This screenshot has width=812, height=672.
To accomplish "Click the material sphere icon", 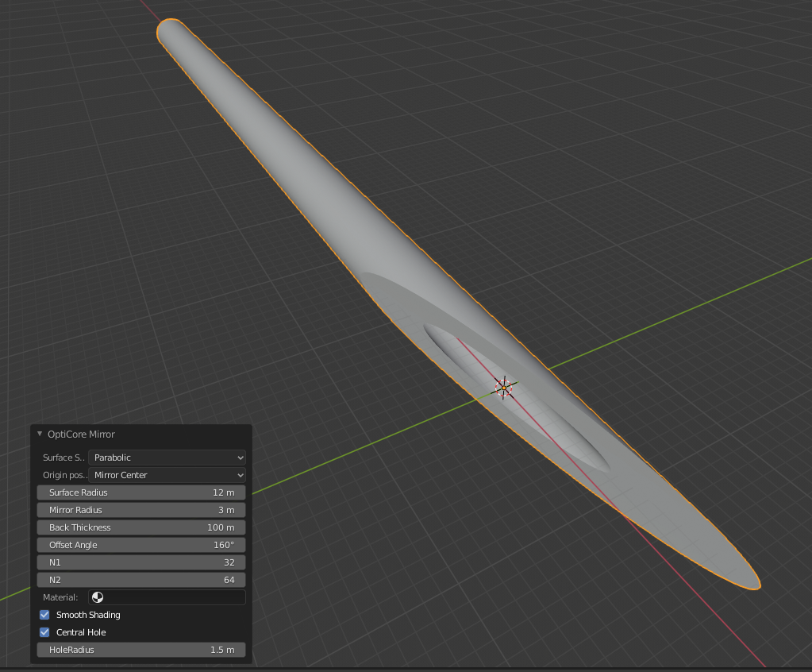I will coord(98,597).
